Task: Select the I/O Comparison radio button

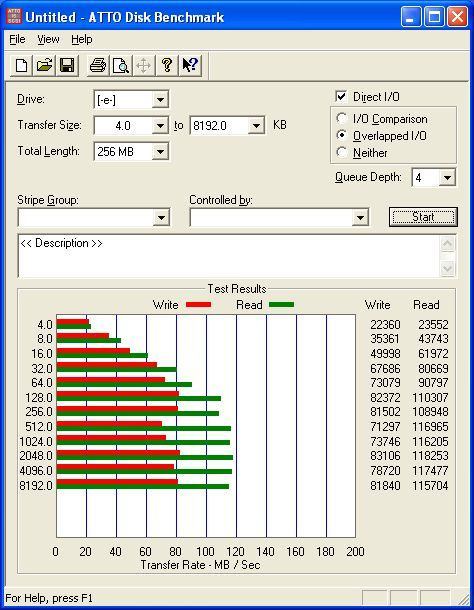Action: point(342,118)
